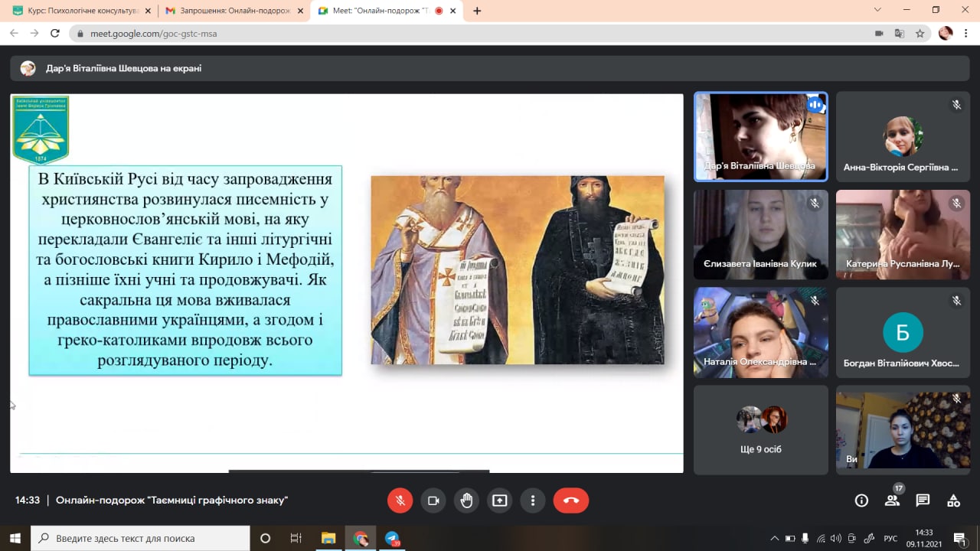Select Єлизавета Іванівна Кулик video tile

click(x=760, y=234)
